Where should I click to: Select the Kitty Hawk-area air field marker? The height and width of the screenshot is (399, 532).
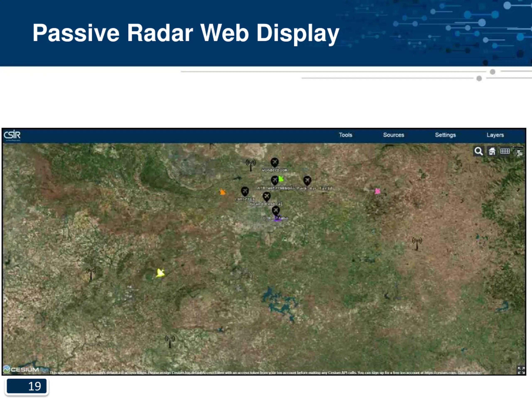[307, 180]
